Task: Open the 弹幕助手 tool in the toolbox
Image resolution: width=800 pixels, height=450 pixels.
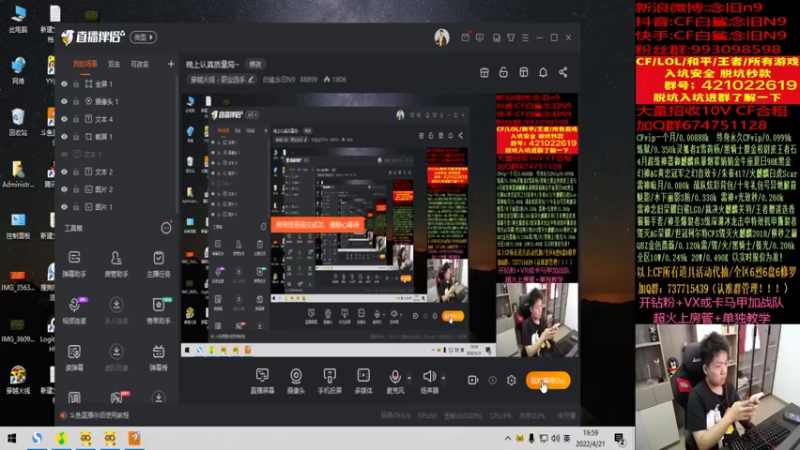Action: [x=74, y=263]
